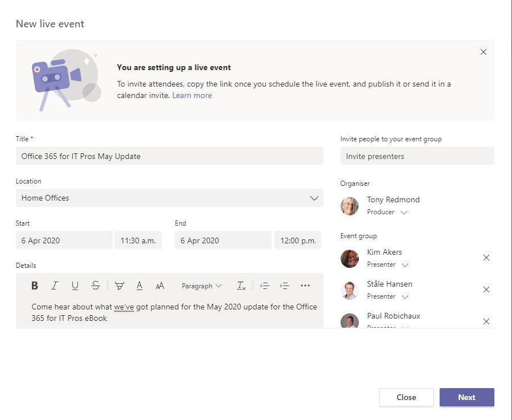This screenshot has width=512, height=420.
Task: Open font size tool
Action: (x=159, y=286)
